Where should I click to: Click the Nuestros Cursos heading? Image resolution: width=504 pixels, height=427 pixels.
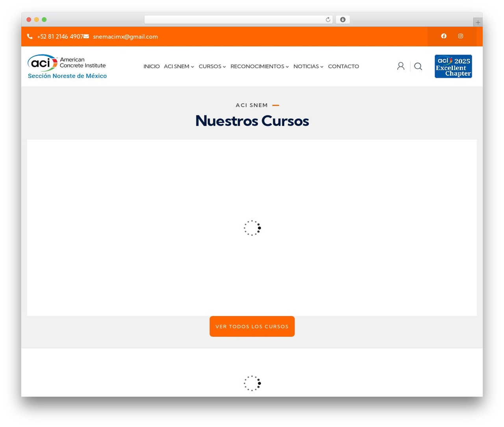(252, 121)
